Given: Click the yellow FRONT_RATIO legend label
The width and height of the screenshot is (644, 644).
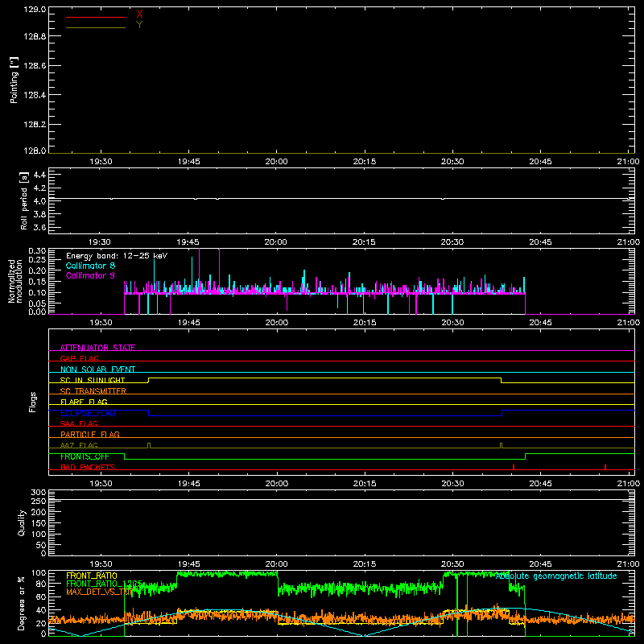Looking at the screenshot, I should (92, 576).
